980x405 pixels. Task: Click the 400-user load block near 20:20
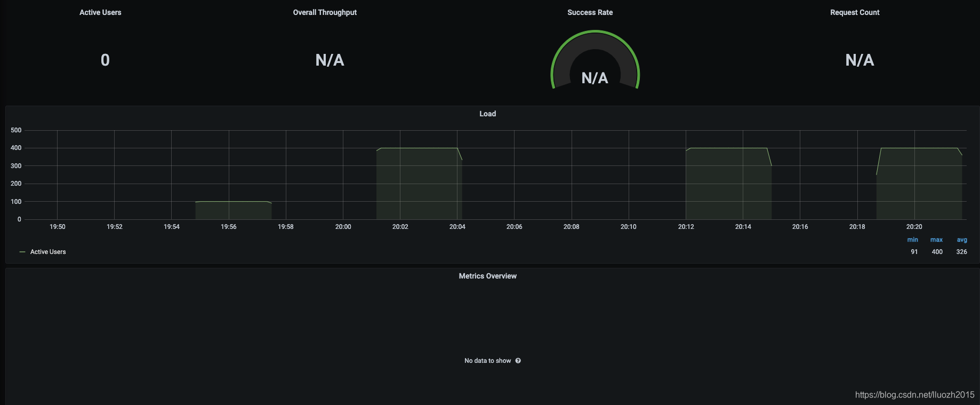coord(919,184)
